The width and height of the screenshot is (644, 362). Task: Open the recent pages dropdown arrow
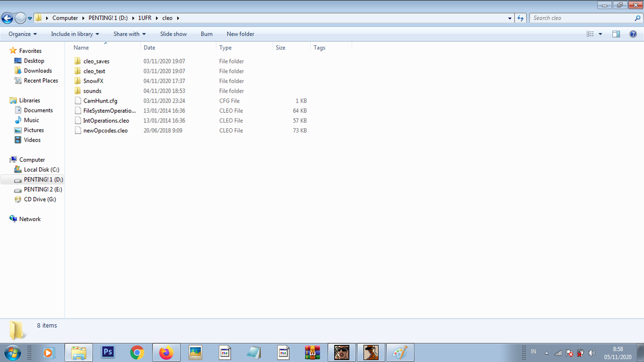tap(30, 18)
